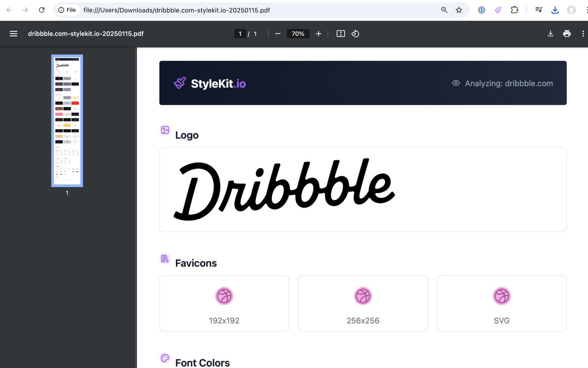Image resolution: width=588 pixels, height=368 pixels.
Task: Open the media controls icon
Action: [539, 10]
